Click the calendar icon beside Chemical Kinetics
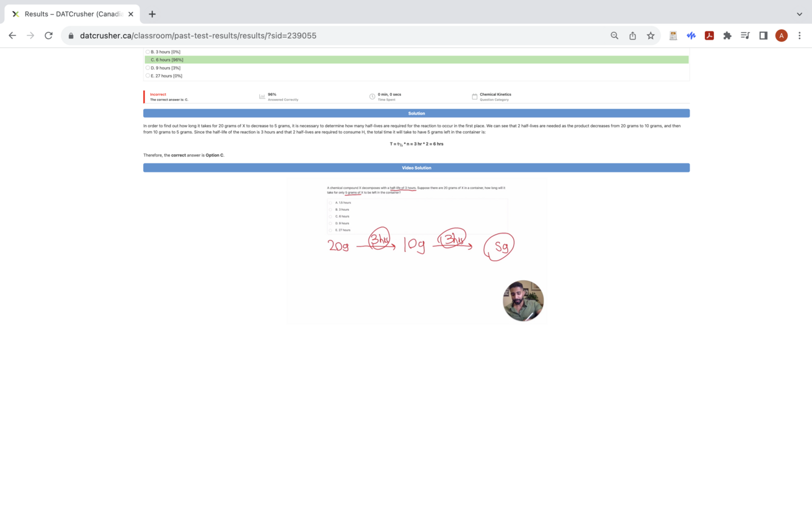812x508 pixels. click(475, 97)
